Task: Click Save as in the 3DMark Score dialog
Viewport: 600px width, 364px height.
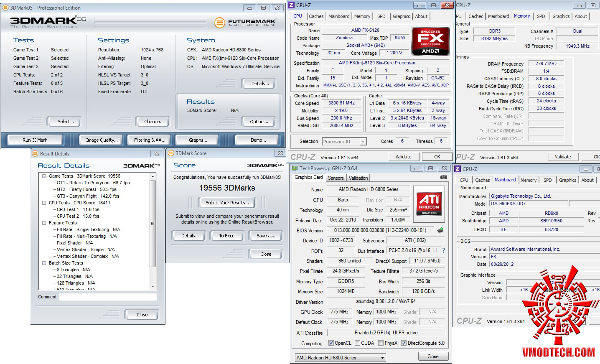Action: 266,236
